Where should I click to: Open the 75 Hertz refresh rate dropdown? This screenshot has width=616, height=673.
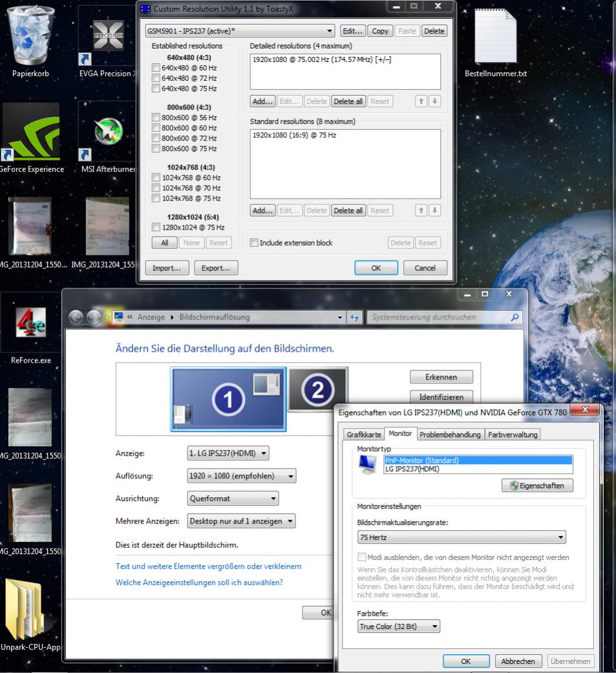click(462, 537)
